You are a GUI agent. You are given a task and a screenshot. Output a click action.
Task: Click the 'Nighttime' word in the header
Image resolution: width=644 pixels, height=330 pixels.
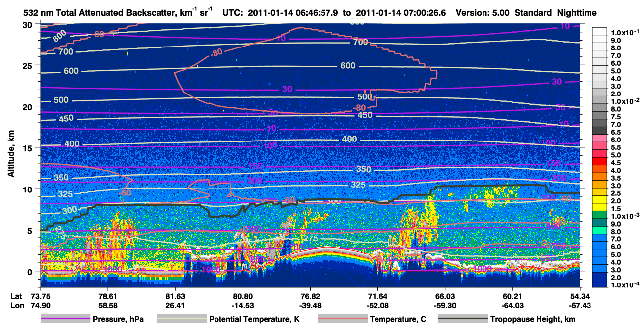[576, 12]
